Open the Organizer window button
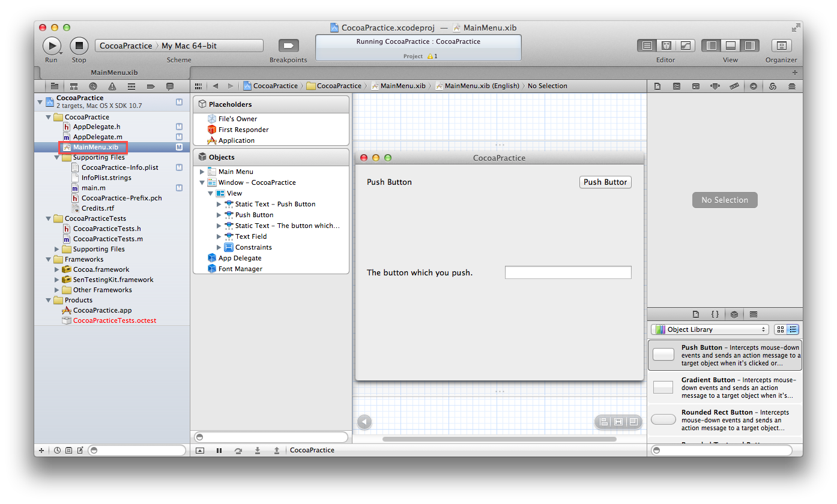This screenshot has height=504, width=837. [781, 46]
